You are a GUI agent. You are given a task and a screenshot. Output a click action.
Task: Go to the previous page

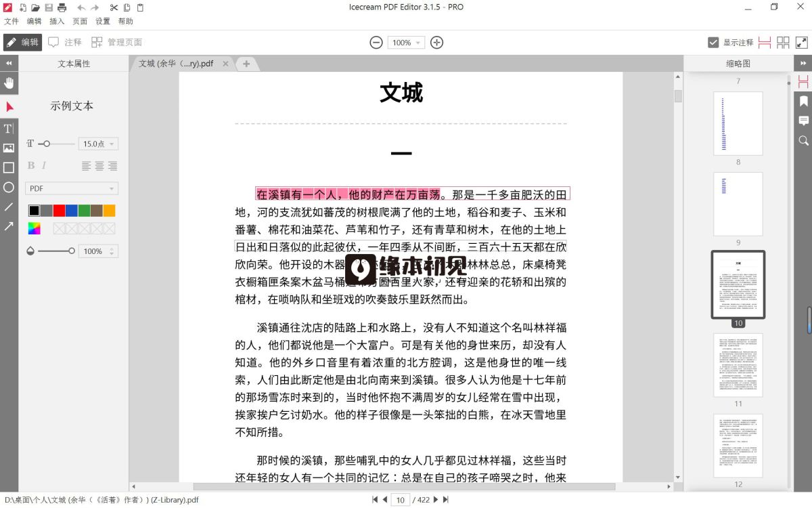pyautogui.click(x=385, y=500)
